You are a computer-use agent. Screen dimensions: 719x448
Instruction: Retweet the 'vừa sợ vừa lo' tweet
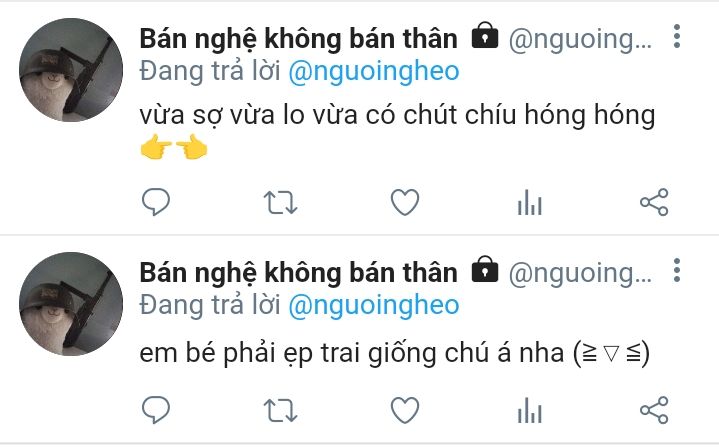(x=280, y=202)
